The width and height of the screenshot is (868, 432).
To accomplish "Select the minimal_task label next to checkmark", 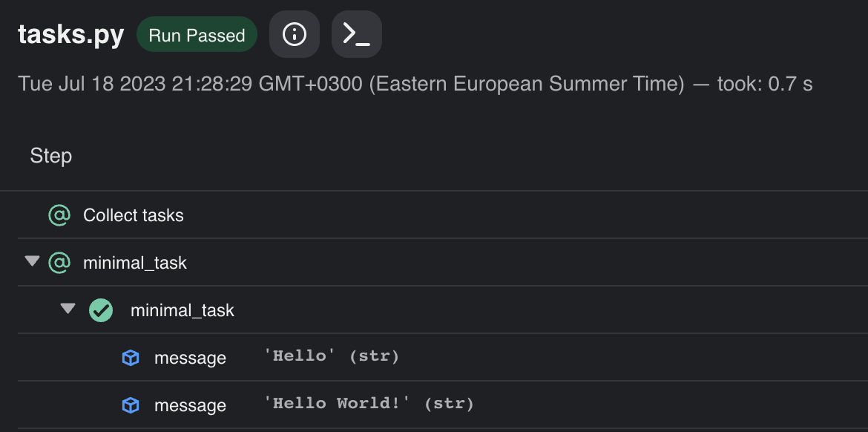I will [182, 311].
